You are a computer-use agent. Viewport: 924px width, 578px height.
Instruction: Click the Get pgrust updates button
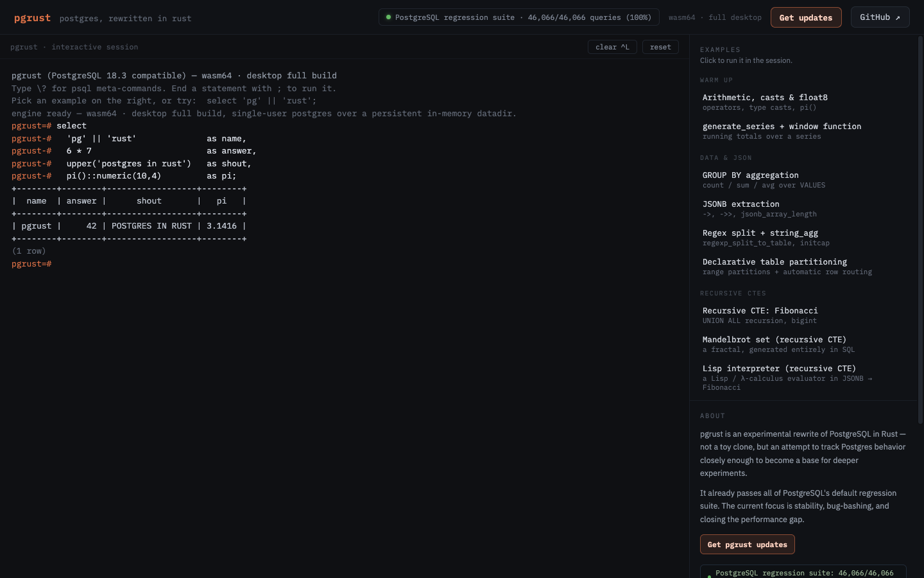click(x=747, y=544)
